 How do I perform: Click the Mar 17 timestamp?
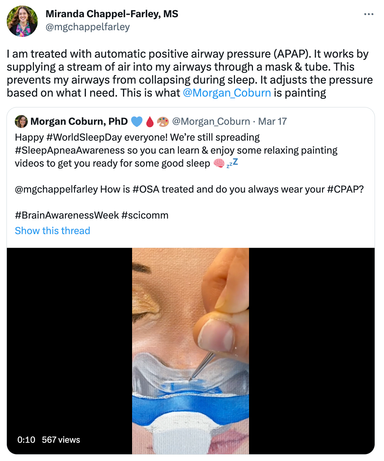pos(272,121)
